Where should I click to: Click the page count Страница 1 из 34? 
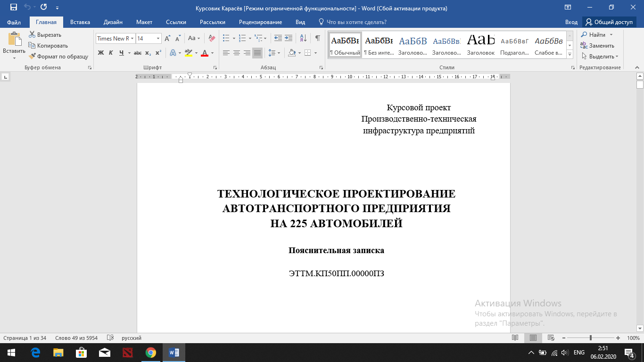pos(25,338)
